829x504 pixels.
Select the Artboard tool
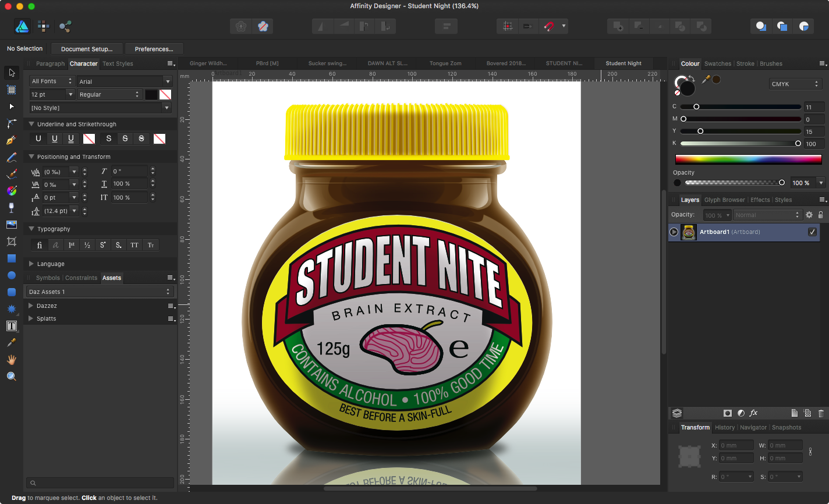tap(12, 90)
